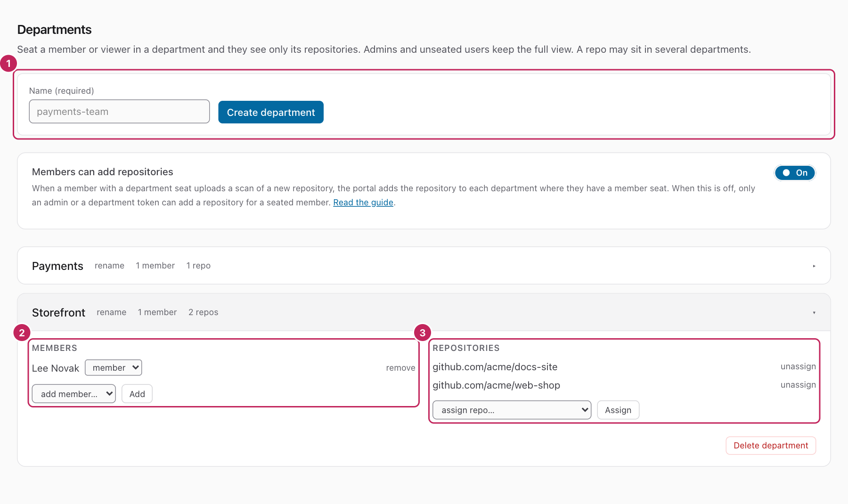Image resolution: width=848 pixels, height=504 pixels.
Task: Open the add member dropdown
Action: (74, 394)
